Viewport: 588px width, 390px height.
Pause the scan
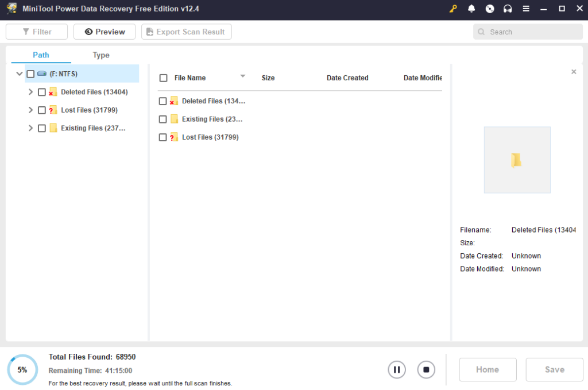[397, 370]
